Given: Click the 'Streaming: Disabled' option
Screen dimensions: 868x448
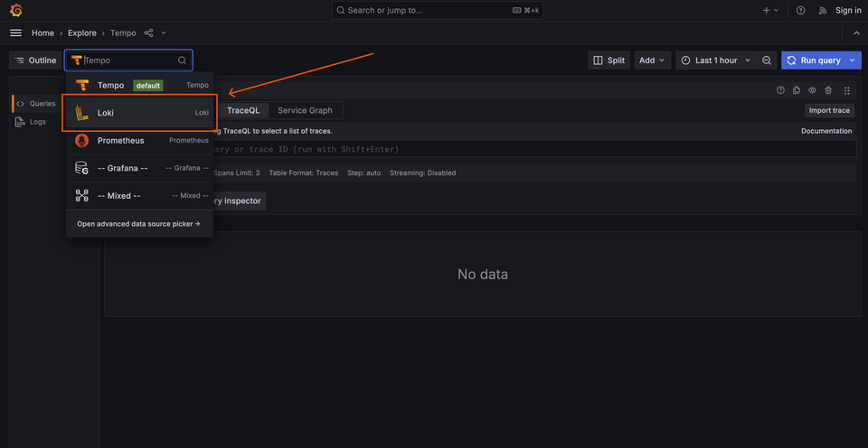Looking at the screenshot, I should point(423,173).
